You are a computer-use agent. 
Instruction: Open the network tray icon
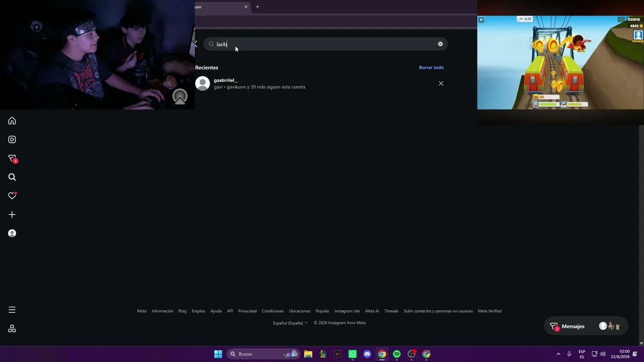[x=594, y=354]
